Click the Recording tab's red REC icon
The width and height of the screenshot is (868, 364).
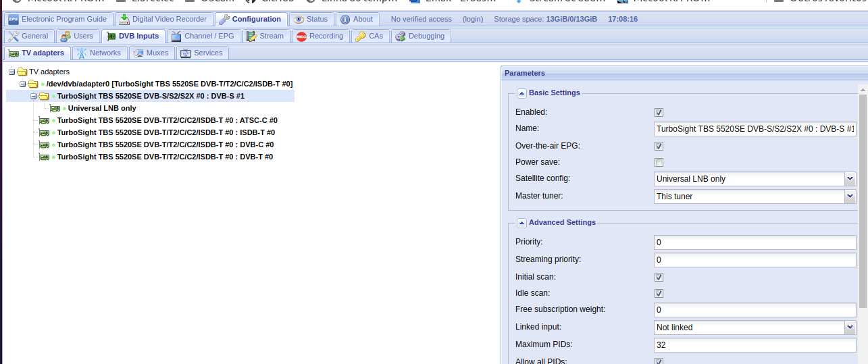(x=301, y=36)
